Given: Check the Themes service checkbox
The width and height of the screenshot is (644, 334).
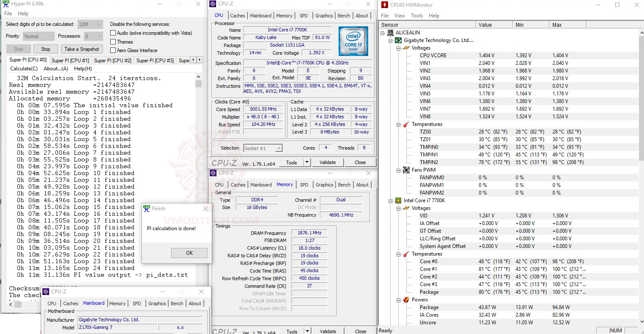Looking at the screenshot, I should pos(113,42).
